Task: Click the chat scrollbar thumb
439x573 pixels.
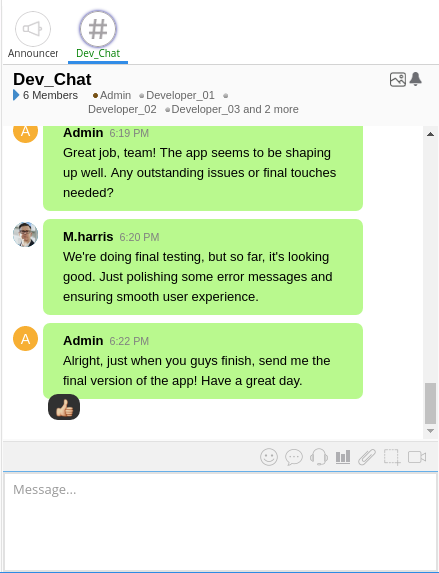Action: pos(430,403)
